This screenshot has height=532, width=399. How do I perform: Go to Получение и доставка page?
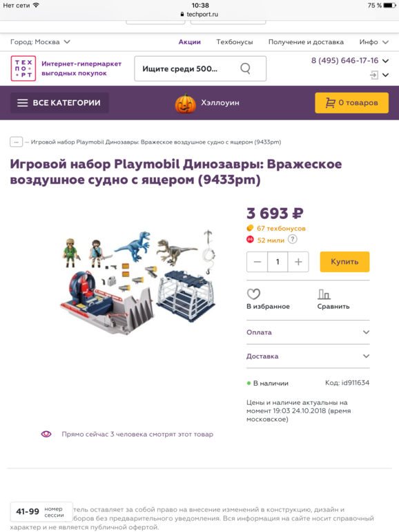(306, 42)
